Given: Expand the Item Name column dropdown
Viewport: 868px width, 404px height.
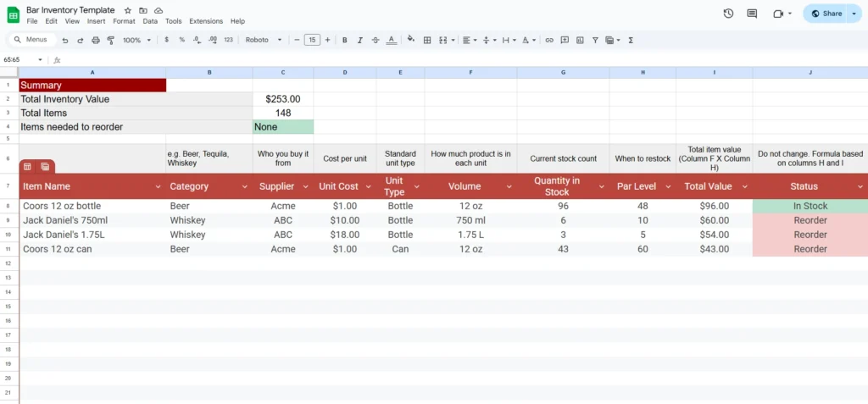Looking at the screenshot, I should (158, 187).
